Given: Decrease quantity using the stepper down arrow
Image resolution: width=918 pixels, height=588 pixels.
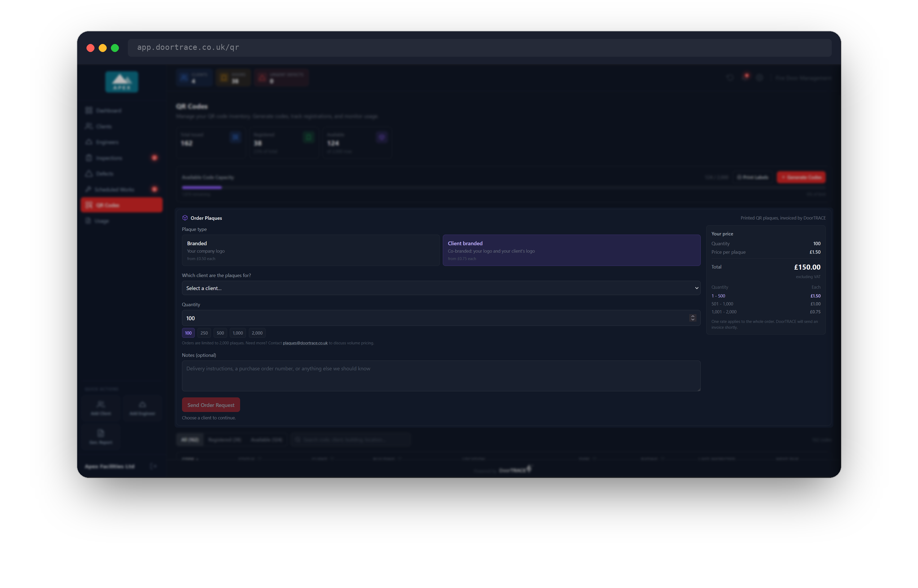Looking at the screenshot, I should coord(692,320).
